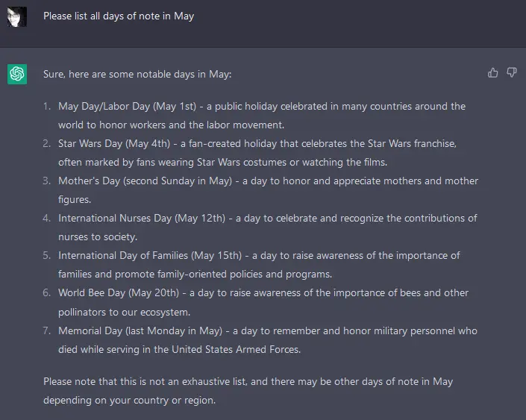Click list number 7 marker
The image size is (526, 420).
(x=47, y=330)
